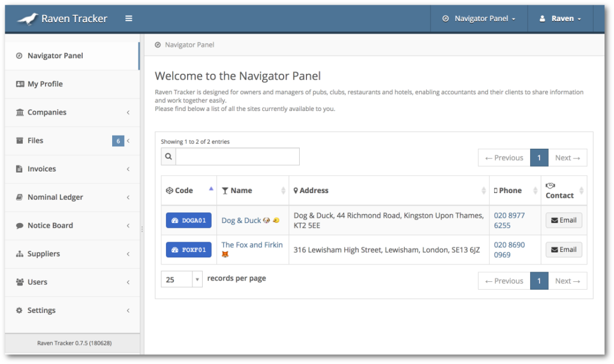Click the search magnifier icon
This screenshot has height=364, width=614.
coord(167,157)
